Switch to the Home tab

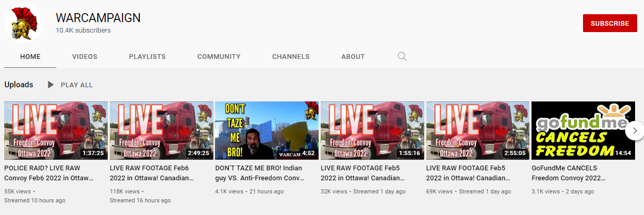[30, 56]
